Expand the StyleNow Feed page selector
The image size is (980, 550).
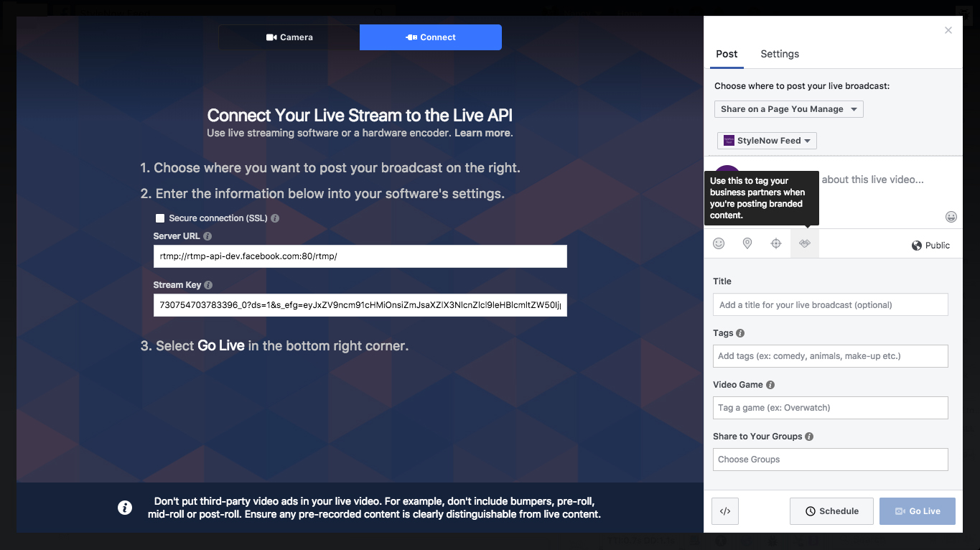[767, 141]
